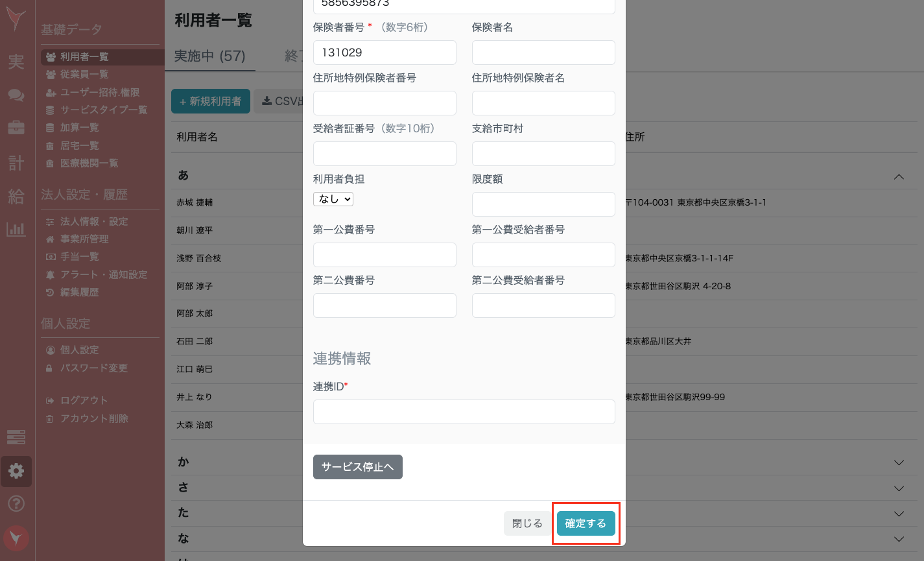Image resolution: width=924 pixels, height=561 pixels.
Task: Focus the 保険者名 text field
Action: (x=543, y=53)
